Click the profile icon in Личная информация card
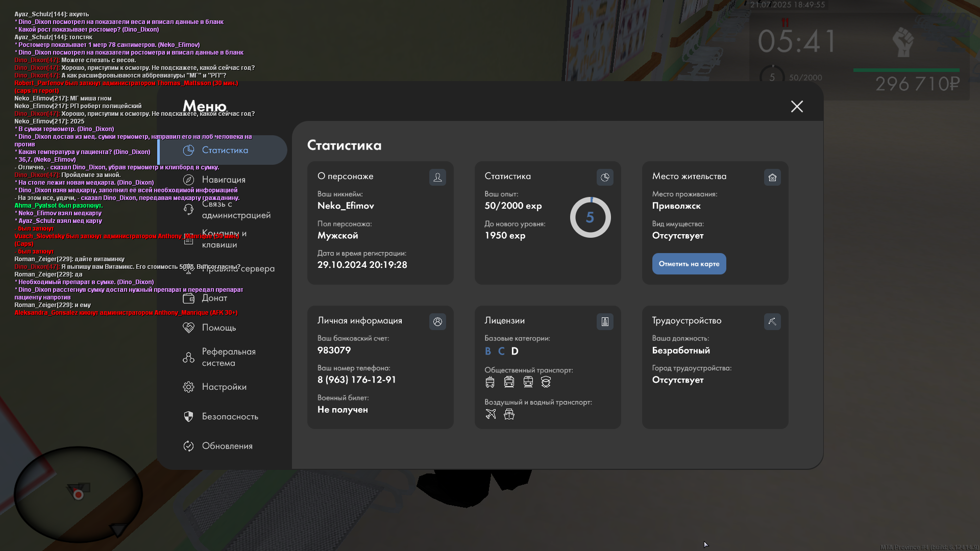The height and width of the screenshot is (551, 980). point(437,322)
